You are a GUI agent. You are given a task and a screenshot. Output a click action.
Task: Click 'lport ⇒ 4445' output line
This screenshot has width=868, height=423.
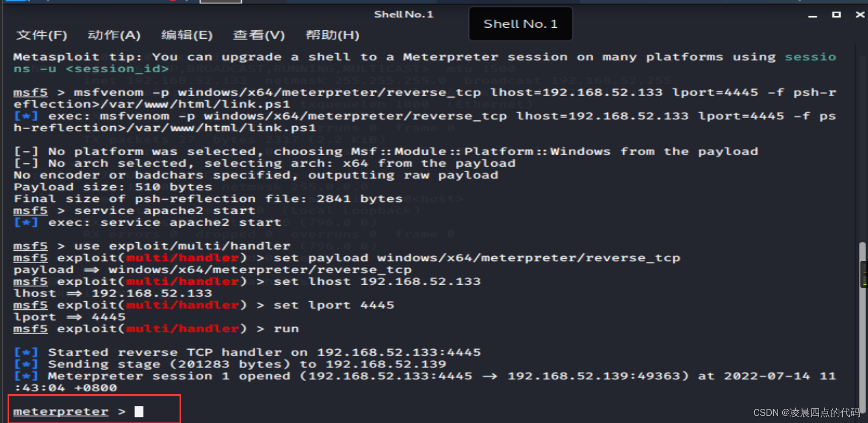[70, 317]
